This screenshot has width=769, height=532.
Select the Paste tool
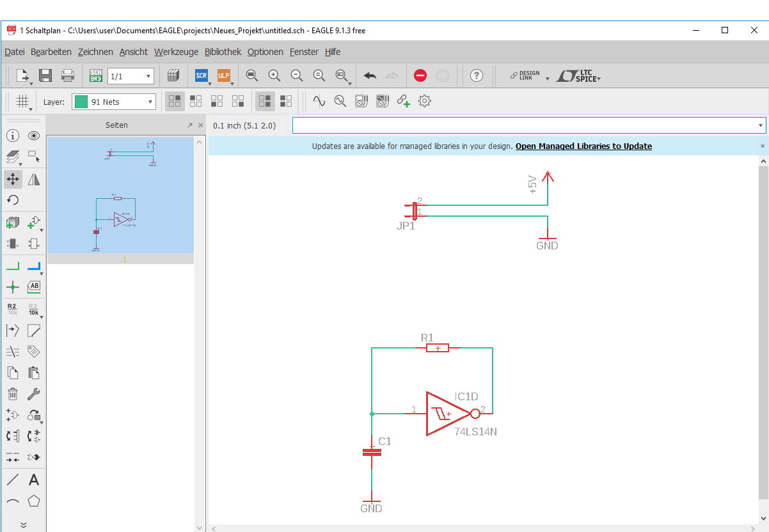34,373
